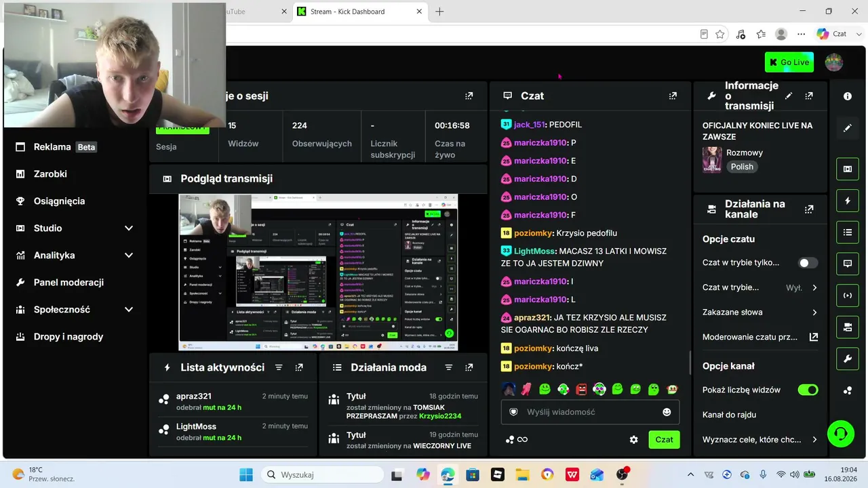The image size is (868, 488).
Task: Click the stream preview thumbnail
Action: coord(318,272)
